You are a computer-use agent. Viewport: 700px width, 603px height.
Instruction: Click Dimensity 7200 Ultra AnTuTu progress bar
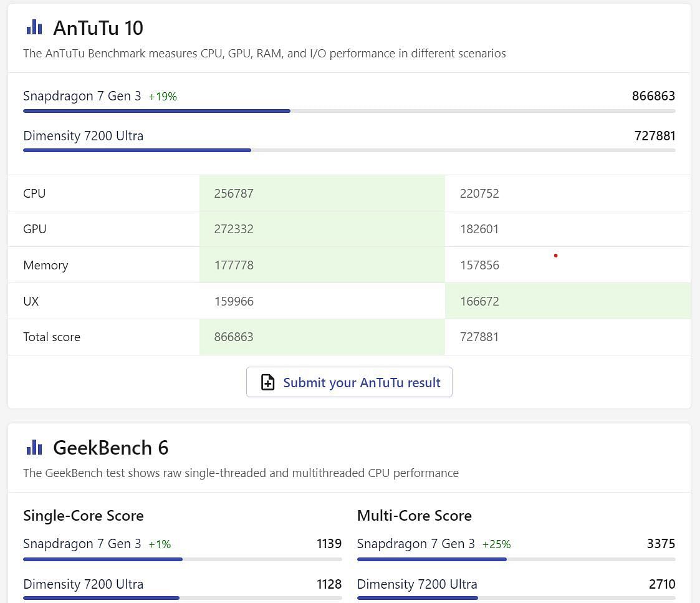coord(137,150)
